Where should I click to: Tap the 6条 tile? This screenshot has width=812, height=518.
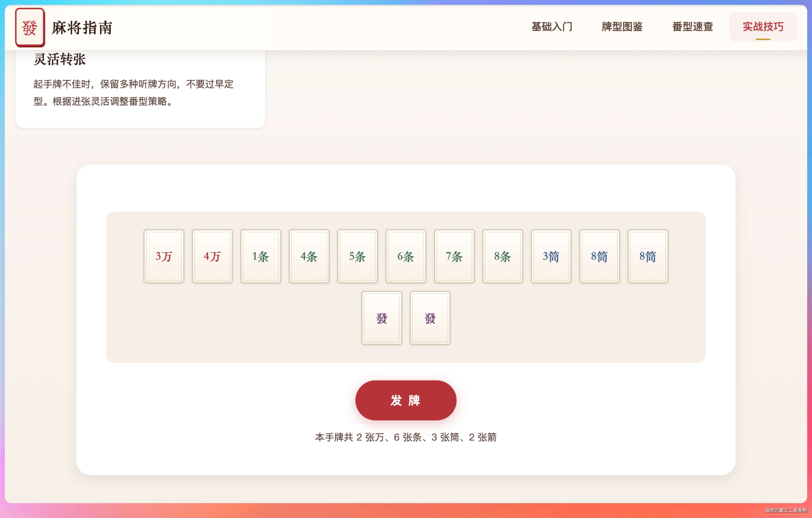406,256
